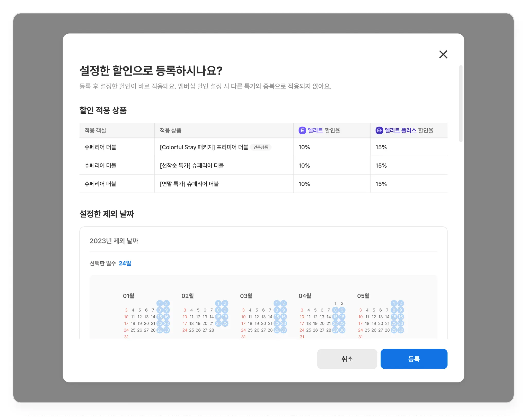Toggle highlighted date 23 in February calendar
This screenshot has width=527, height=420.
(x=225, y=323)
